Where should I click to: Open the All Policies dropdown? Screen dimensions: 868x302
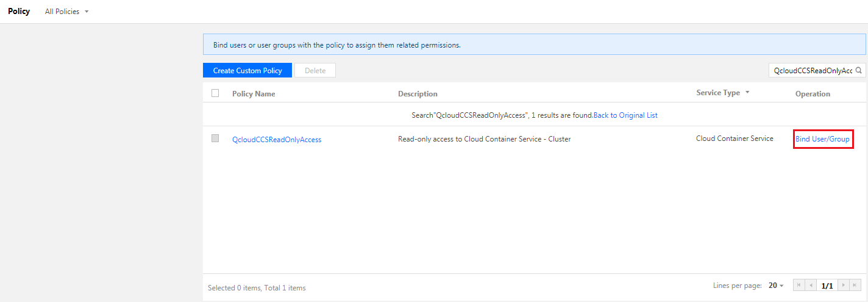(66, 12)
